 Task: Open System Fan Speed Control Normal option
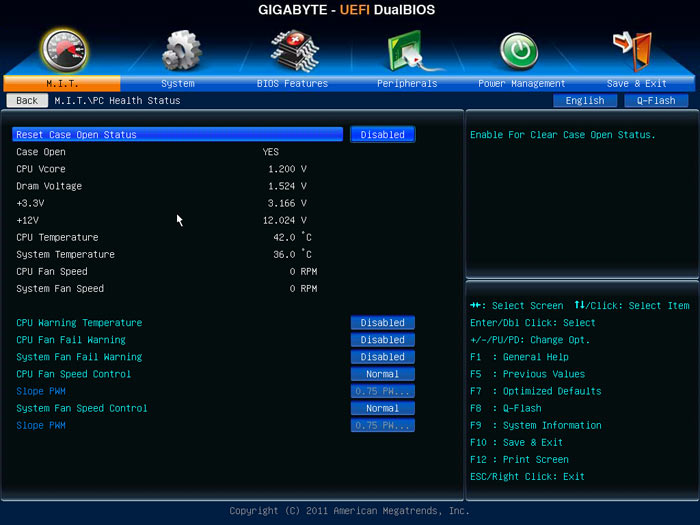(x=383, y=408)
